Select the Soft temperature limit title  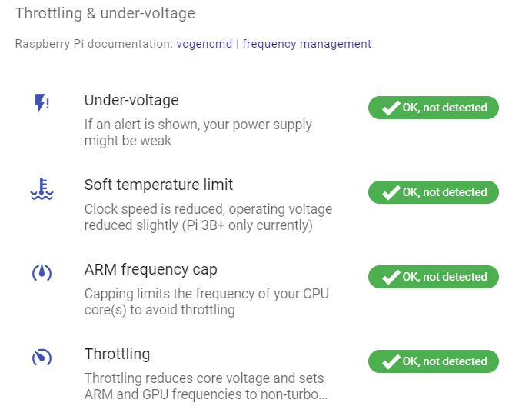tap(158, 185)
